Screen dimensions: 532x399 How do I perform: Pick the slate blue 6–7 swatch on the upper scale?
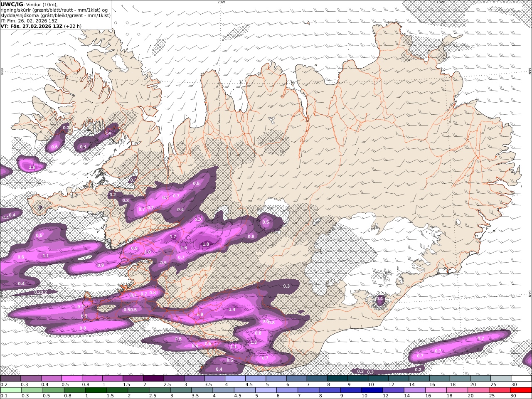tap(296, 379)
